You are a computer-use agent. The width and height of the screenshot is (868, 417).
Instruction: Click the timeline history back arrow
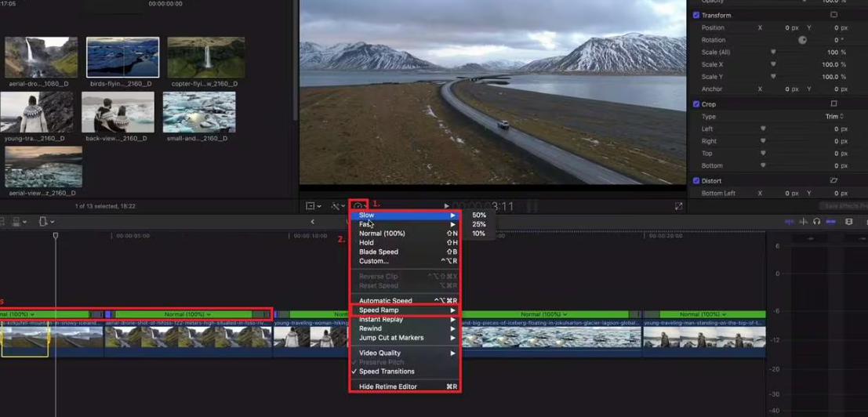(312, 221)
